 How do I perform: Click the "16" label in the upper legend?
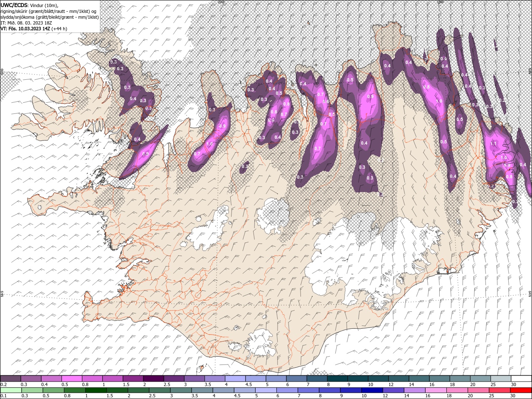pyautogui.click(x=431, y=384)
